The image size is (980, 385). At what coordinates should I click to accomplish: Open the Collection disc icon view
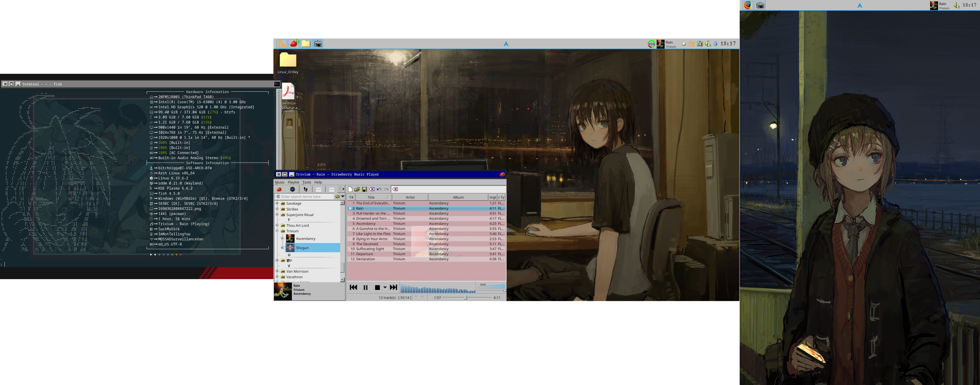292,189
